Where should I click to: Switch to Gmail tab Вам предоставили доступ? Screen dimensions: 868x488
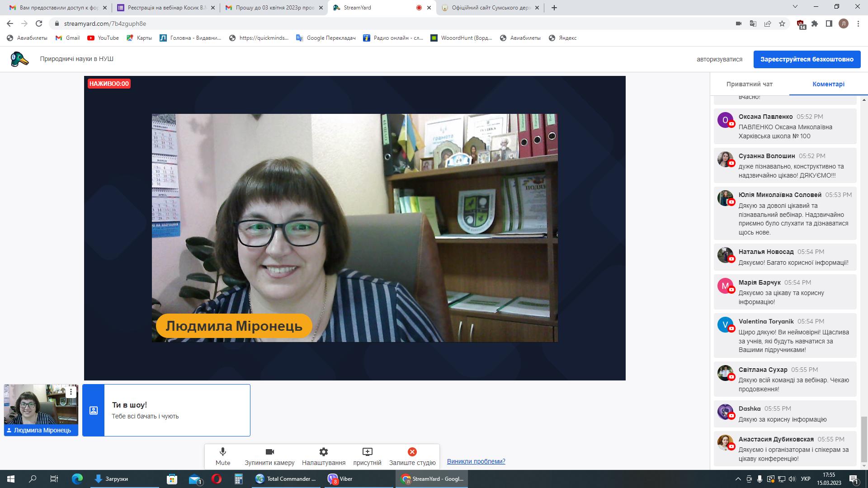pos(58,8)
